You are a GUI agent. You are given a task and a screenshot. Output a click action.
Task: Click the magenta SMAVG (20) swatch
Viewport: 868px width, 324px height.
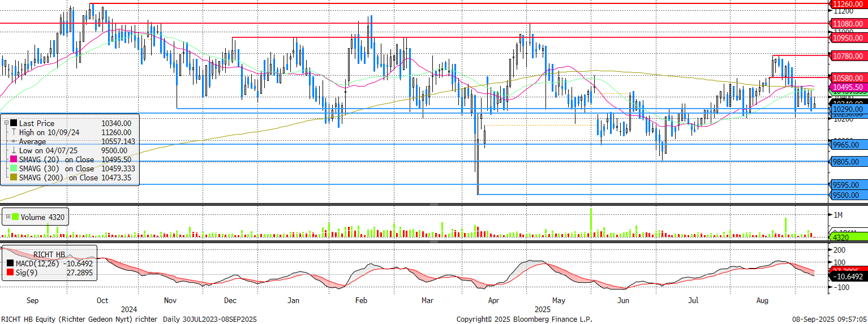(x=14, y=159)
